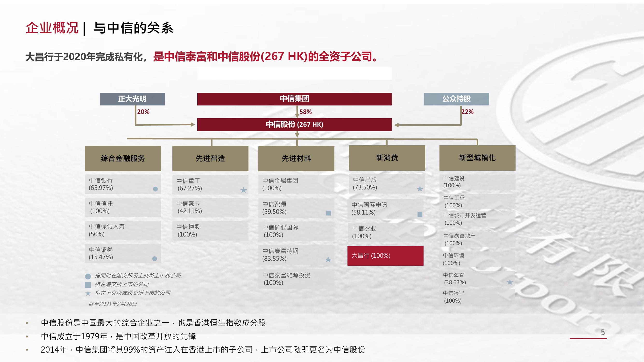Select the 先进智造 category header
The height and width of the screenshot is (362, 644).
coord(210,158)
